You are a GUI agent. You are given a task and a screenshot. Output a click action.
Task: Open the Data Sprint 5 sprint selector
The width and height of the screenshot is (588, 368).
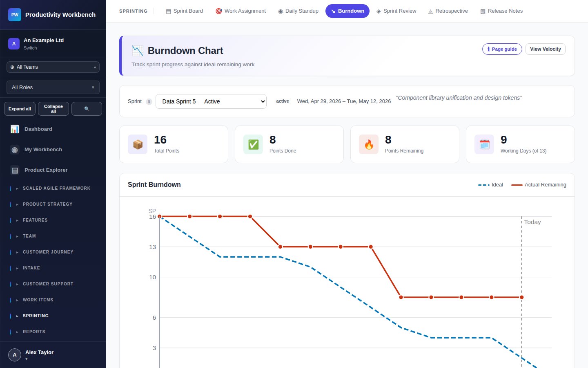point(211,101)
